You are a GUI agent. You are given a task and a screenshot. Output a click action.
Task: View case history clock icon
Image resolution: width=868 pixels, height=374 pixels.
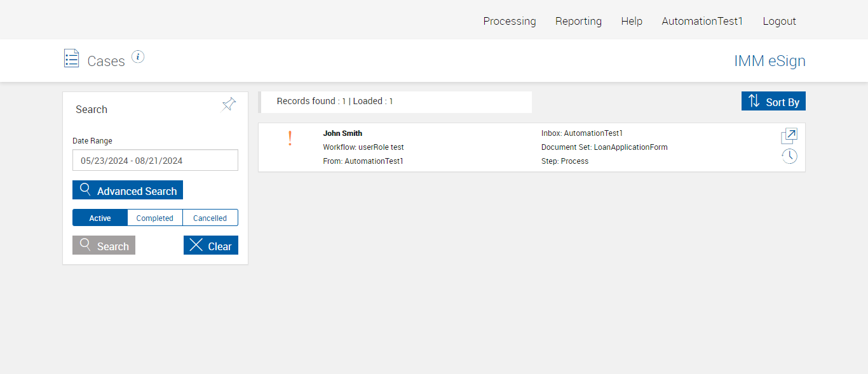(789, 156)
